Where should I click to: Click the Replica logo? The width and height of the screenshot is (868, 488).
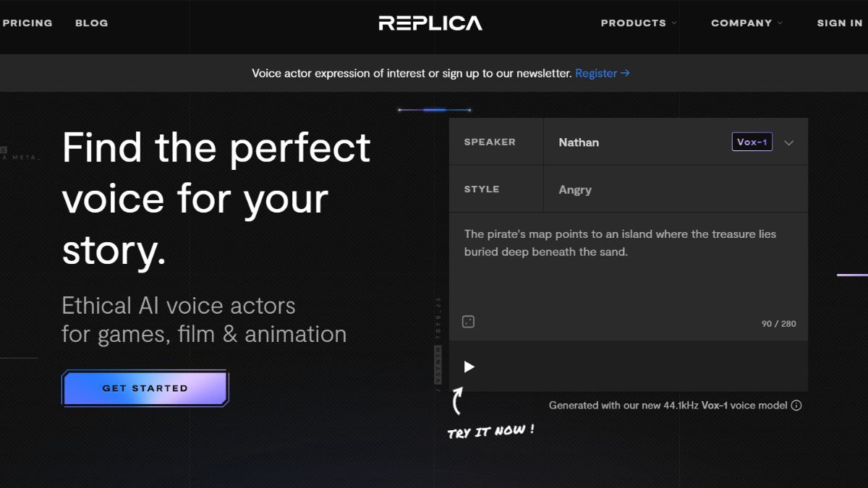[x=430, y=23]
